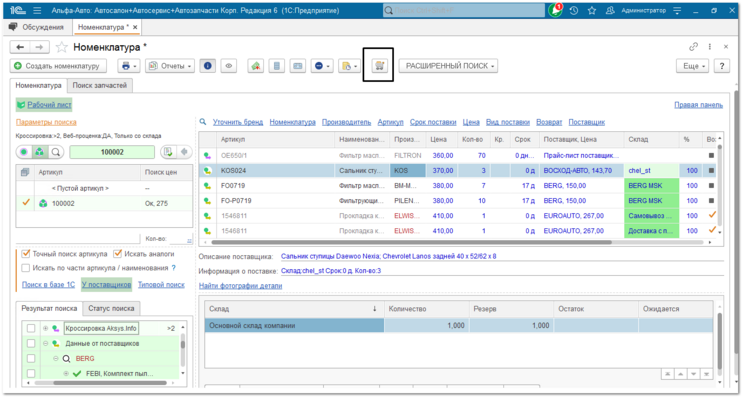Toggle Искать аналоги checkbox
This screenshot has height=398, width=743.
[x=118, y=254]
